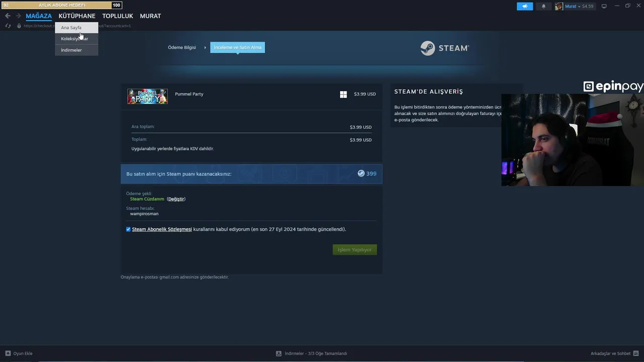
Task: Click the wampirosman account name
Action: tap(144, 214)
